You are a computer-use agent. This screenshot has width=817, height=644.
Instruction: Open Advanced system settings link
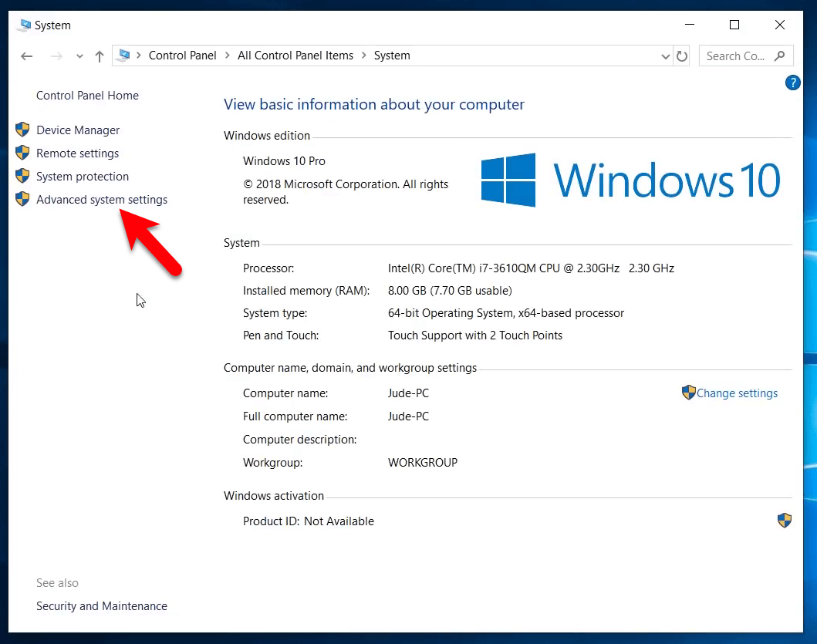[x=102, y=200]
